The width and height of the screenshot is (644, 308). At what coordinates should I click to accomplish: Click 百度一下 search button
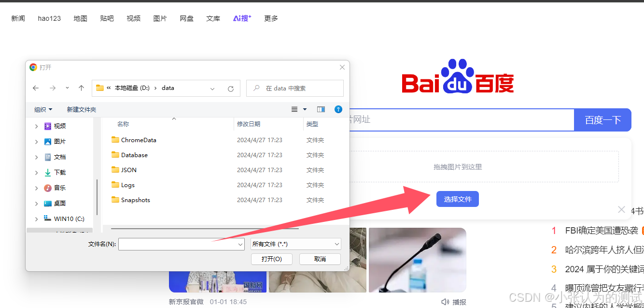602,120
